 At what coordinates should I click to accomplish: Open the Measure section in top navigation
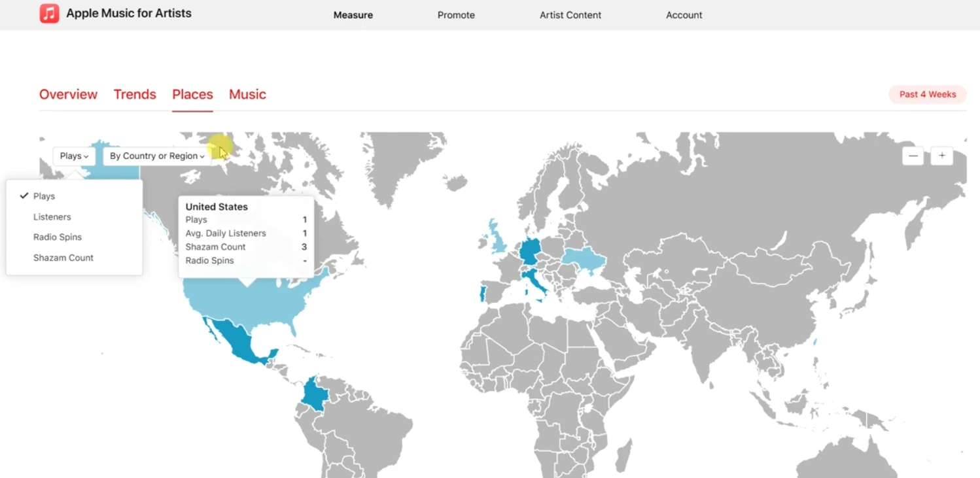pos(353,15)
